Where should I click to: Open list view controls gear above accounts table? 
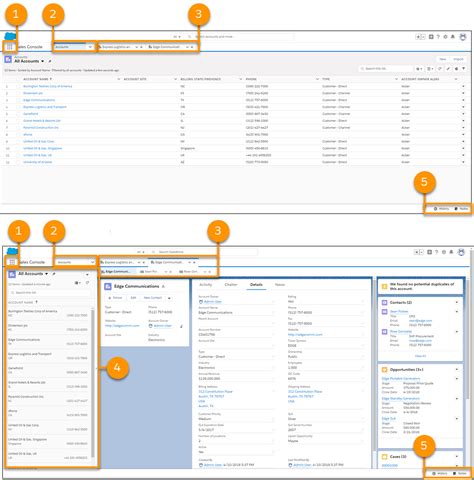coord(419,69)
